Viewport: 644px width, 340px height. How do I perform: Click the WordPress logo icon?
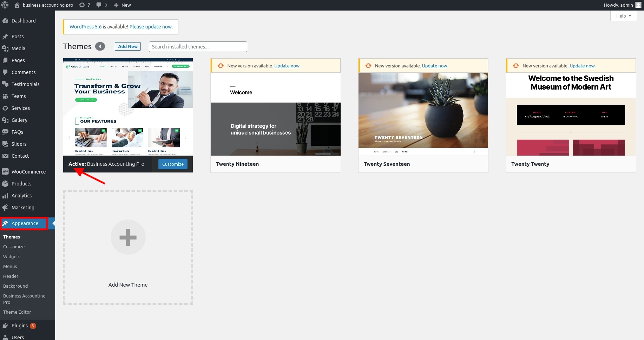(5, 5)
